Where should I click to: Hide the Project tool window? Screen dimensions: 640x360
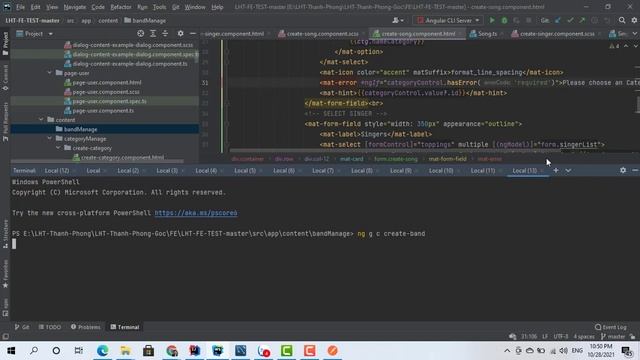(193, 33)
